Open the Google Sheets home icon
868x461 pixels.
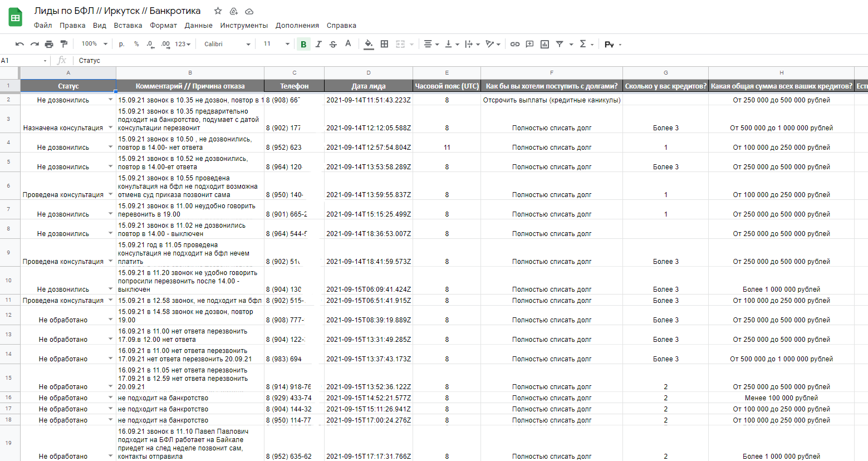click(16, 17)
